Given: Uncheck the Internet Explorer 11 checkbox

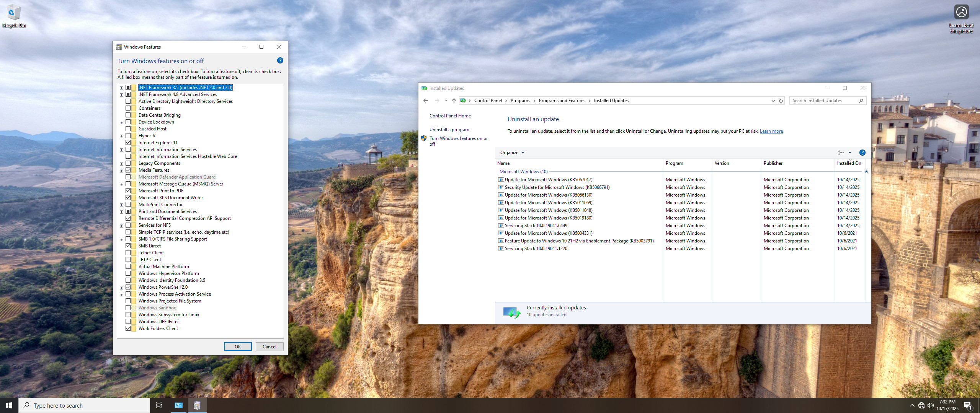Looking at the screenshot, I should [128, 143].
